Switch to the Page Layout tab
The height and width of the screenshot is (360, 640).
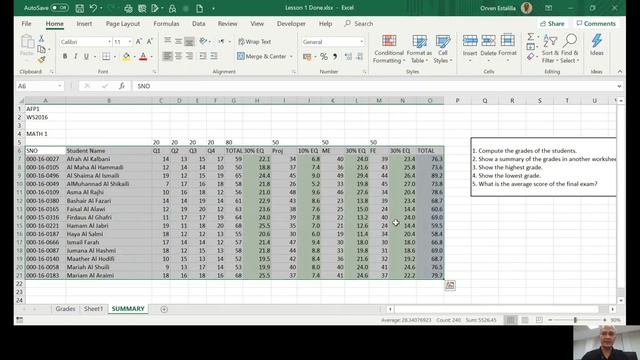(x=123, y=24)
